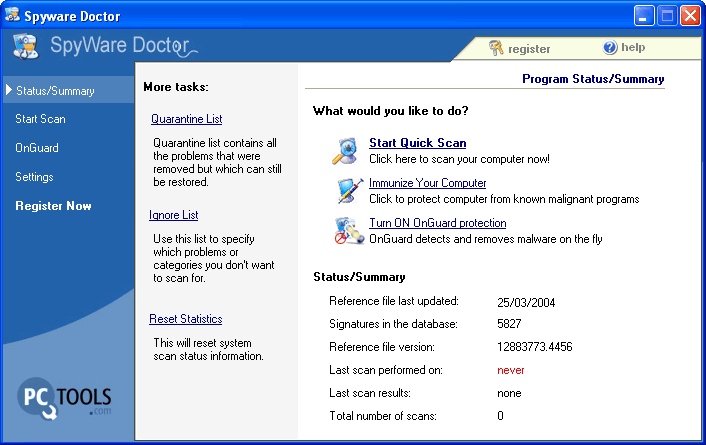Click the title bar application icon

pyautogui.click(x=12, y=15)
